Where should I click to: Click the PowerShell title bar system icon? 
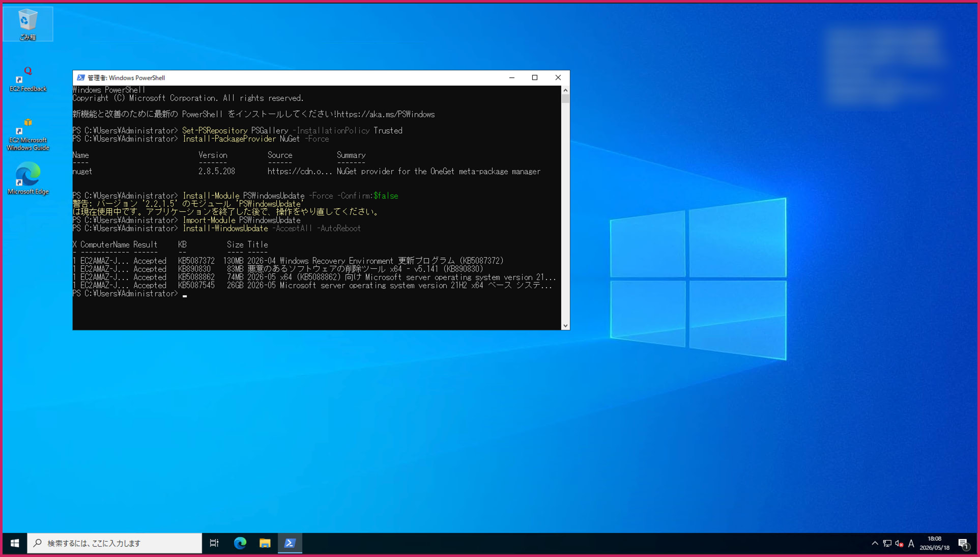[x=80, y=78]
